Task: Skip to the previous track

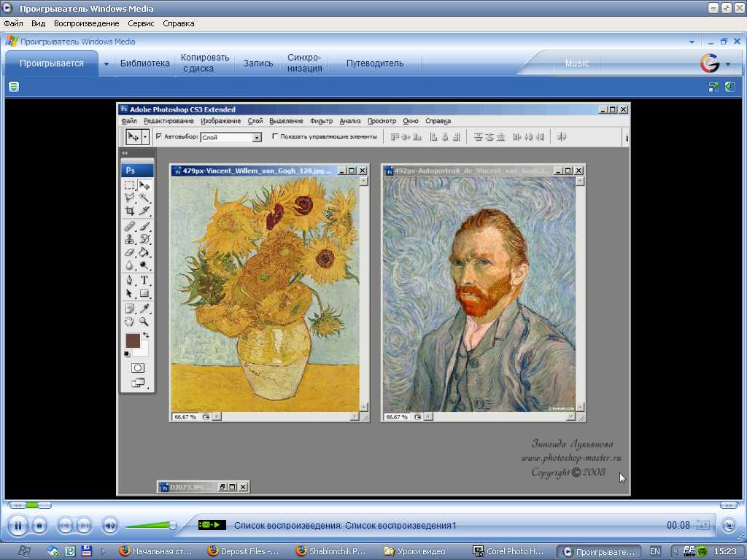Action: click(65, 526)
